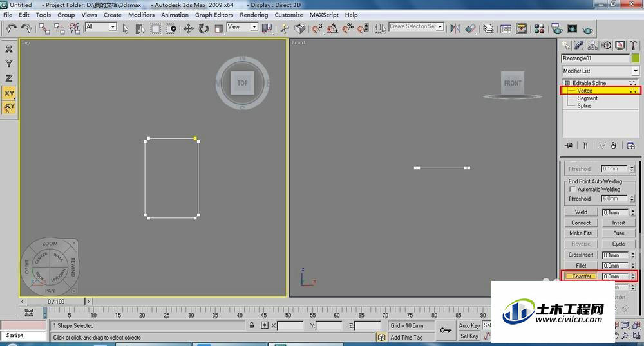The image size is (644, 346).
Task: Open the Layer Manager icon
Action: click(x=488, y=29)
